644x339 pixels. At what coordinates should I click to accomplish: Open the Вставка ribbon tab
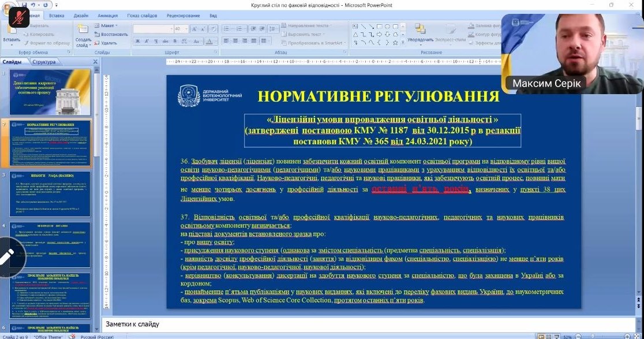tap(57, 16)
